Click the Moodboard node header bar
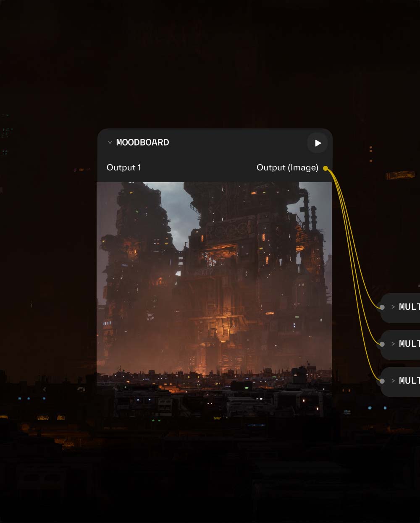 (x=215, y=143)
